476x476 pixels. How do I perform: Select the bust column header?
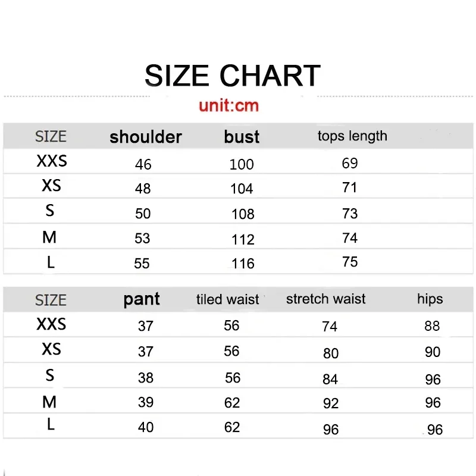[x=242, y=137]
